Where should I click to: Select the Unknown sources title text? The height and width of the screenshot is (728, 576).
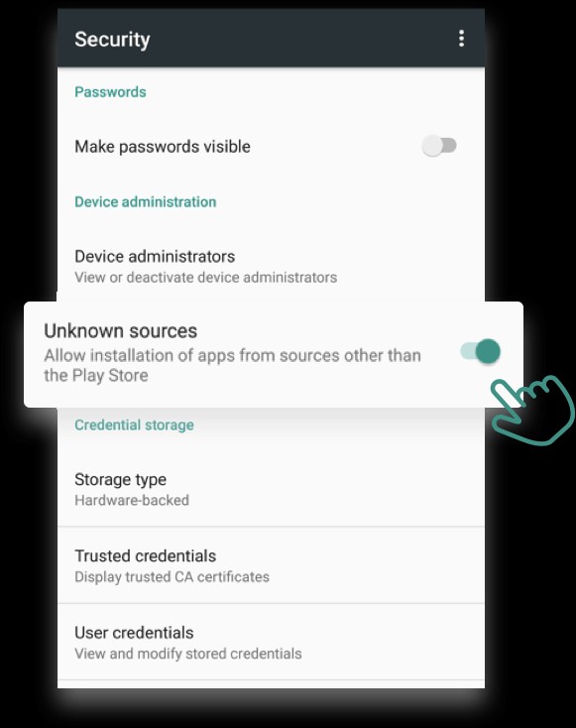point(121,331)
